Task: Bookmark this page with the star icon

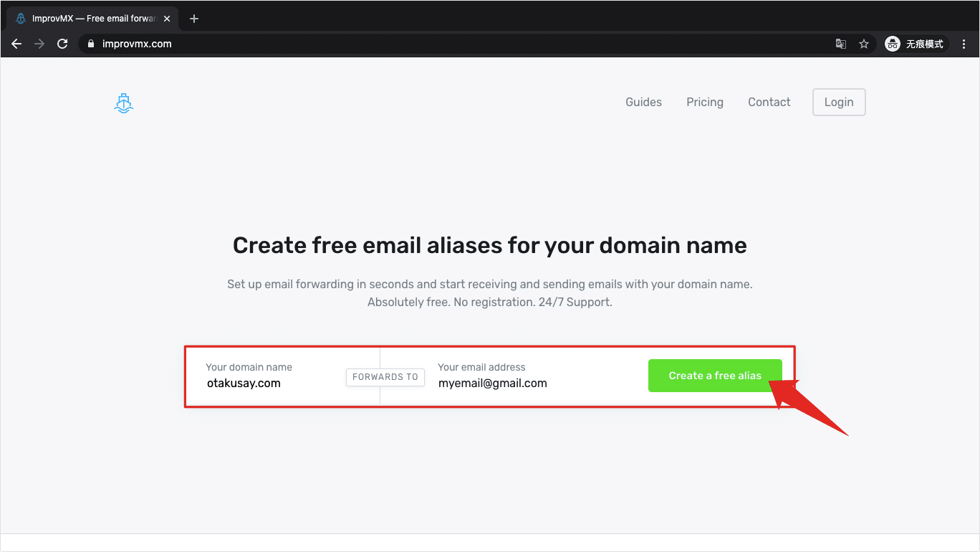Action: [864, 44]
